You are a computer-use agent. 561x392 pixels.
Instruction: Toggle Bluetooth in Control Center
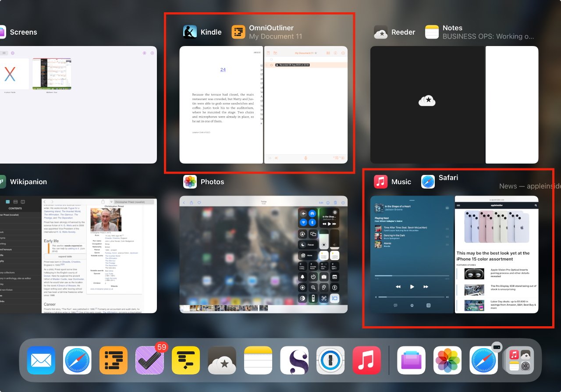tap(311, 222)
